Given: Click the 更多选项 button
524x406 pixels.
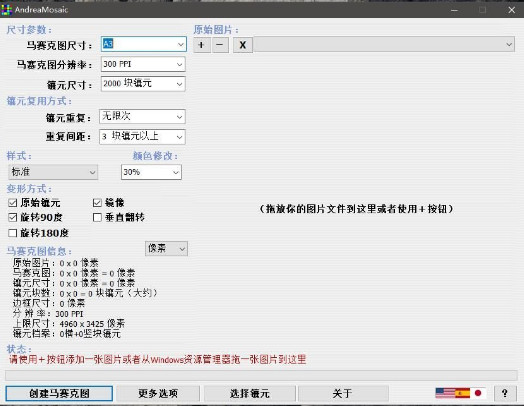Looking at the screenshot, I should [158, 393].
